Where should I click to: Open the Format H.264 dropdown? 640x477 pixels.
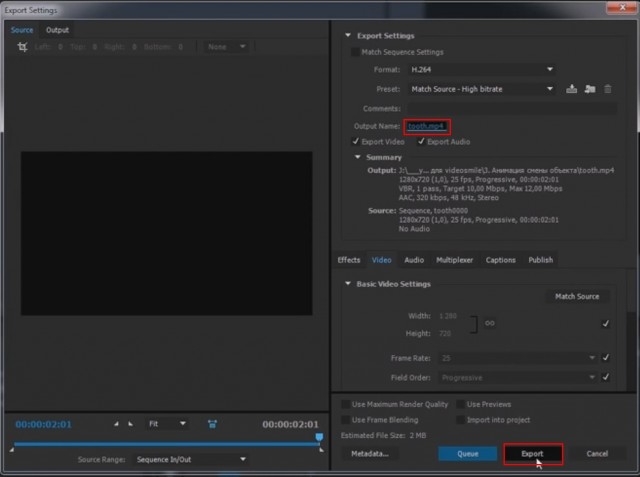[480, 69]
